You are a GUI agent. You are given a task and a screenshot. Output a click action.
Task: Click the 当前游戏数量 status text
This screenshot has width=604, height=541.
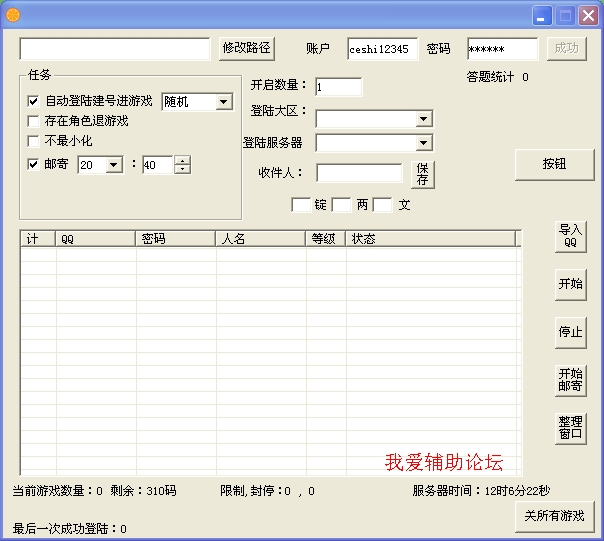point(57,491)
